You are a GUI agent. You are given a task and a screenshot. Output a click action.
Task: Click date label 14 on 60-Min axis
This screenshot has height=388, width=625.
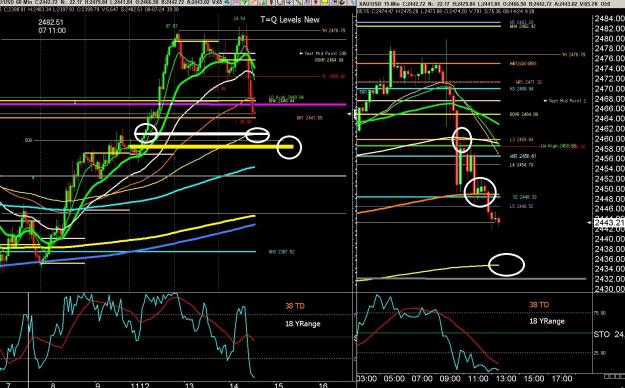tap(234, 385)
